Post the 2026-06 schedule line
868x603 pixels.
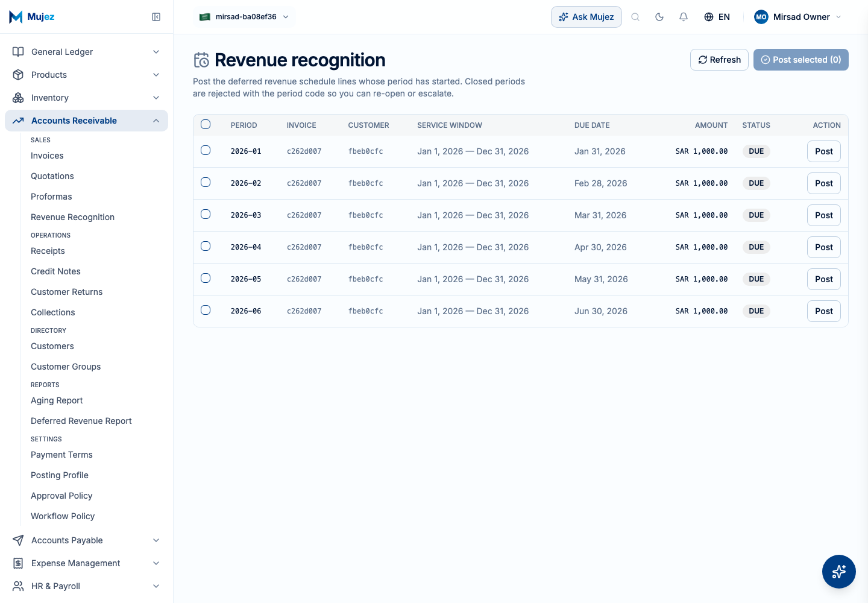[x=823, y=311]
